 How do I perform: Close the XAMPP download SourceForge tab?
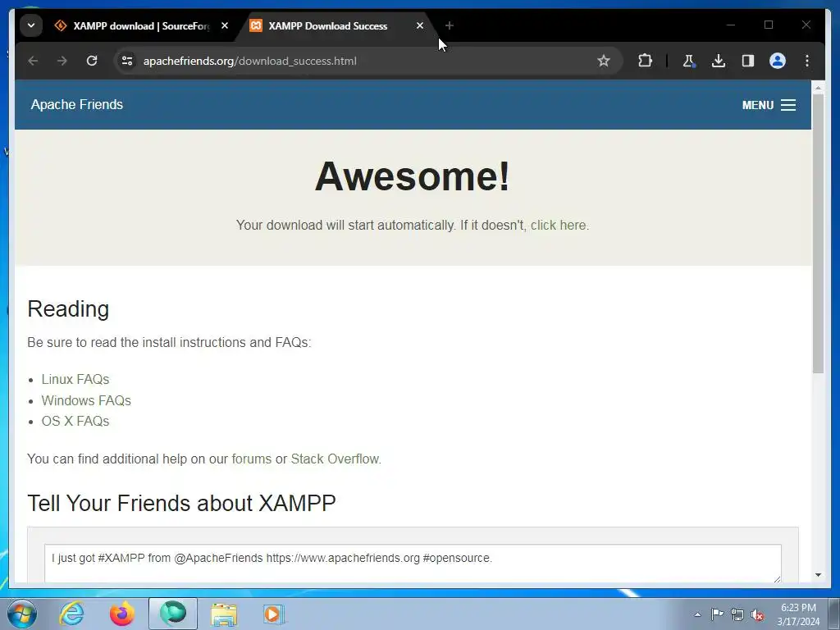pyautogui.click(x=225, y=25)
